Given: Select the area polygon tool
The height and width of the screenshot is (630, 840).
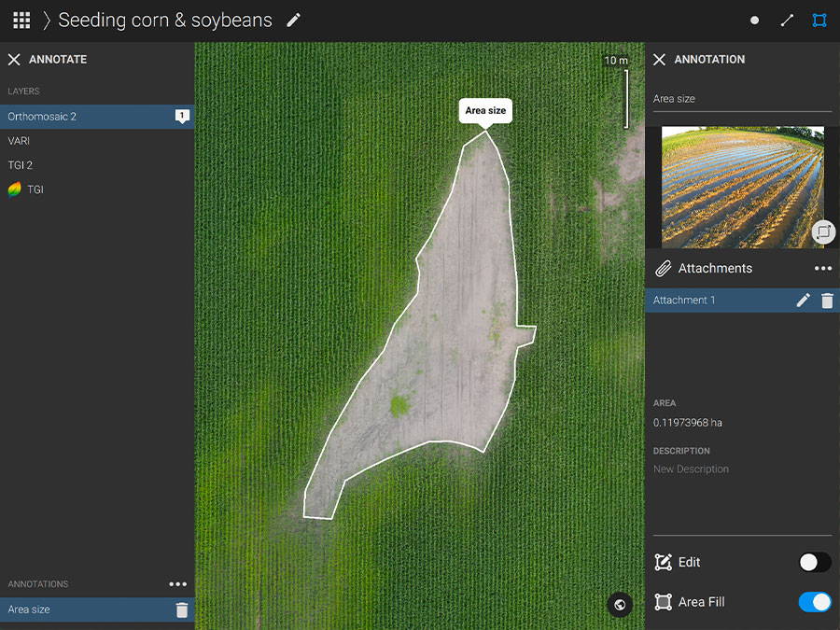Looking at the screenshot, I should click(x=819, y=21).
